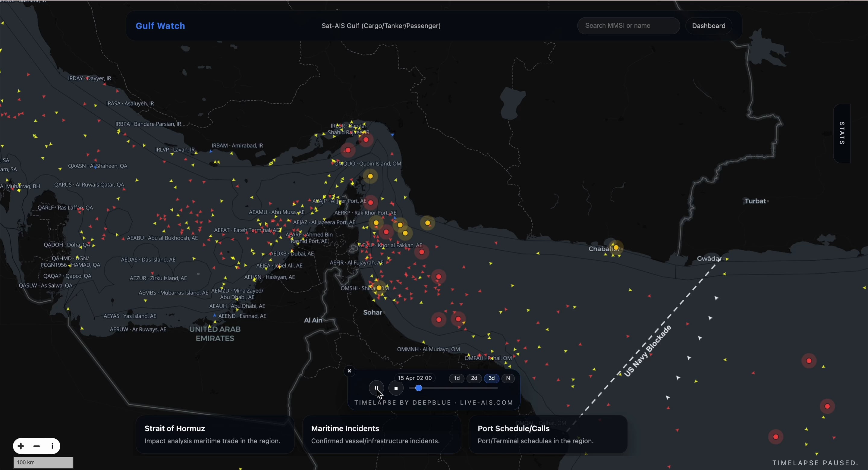The width and height of the screenshot is (868, 470).
Task: Expand the STATS side panel
Action: 842,133
